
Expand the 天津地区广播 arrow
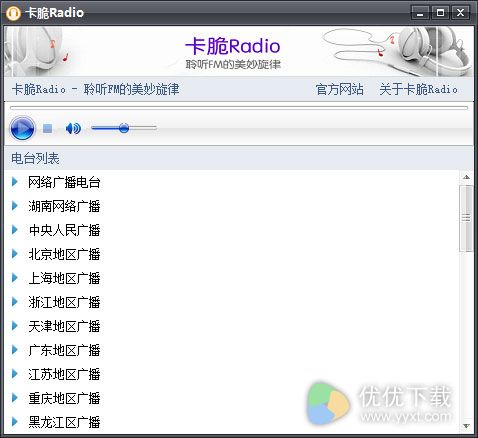[x=15, y=326]
